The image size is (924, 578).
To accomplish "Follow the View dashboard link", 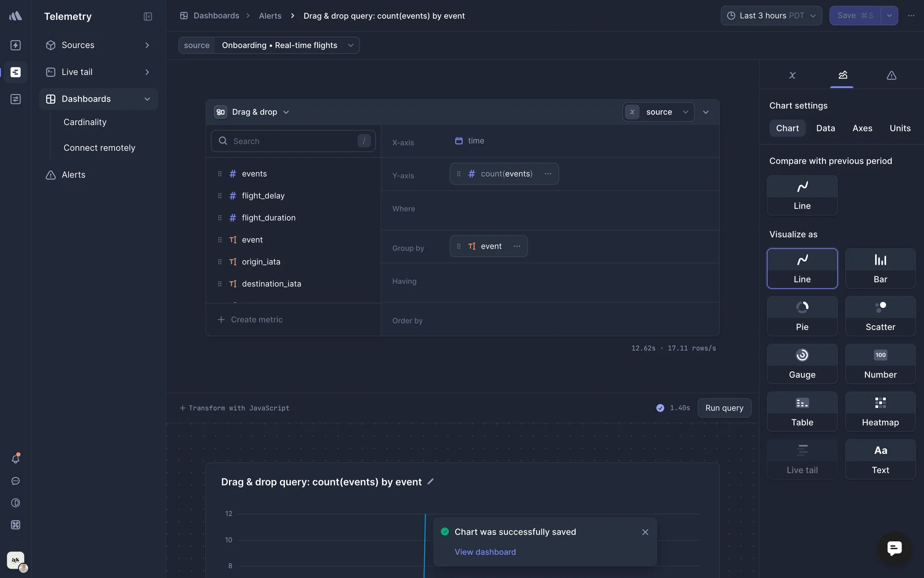I will click(x=485, y=552).
